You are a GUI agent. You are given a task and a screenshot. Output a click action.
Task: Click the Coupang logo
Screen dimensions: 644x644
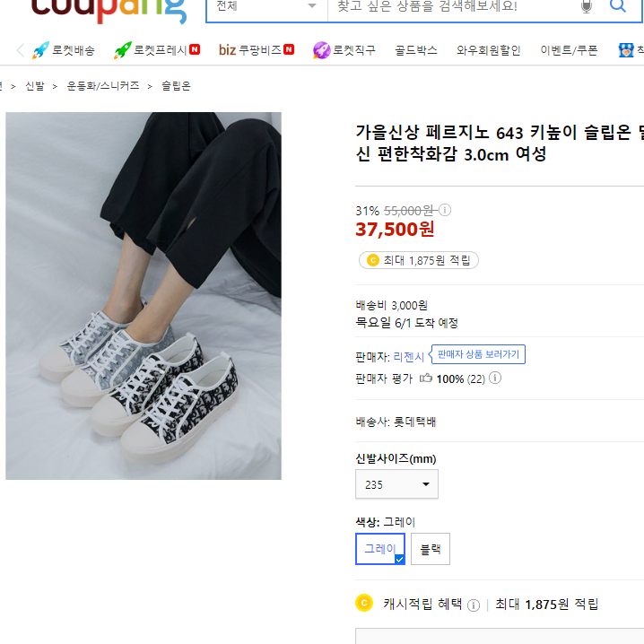coord(109,9)
